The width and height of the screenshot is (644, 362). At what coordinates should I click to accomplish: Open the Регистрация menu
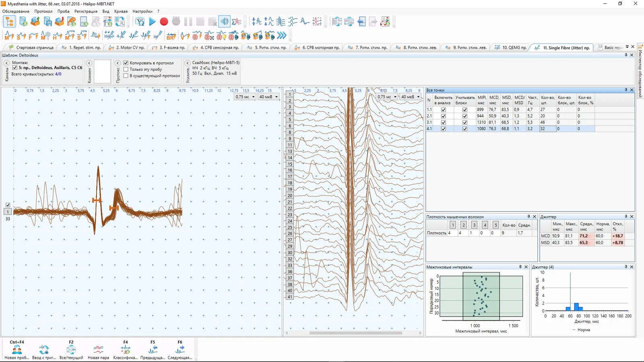[x=86, y=11]
